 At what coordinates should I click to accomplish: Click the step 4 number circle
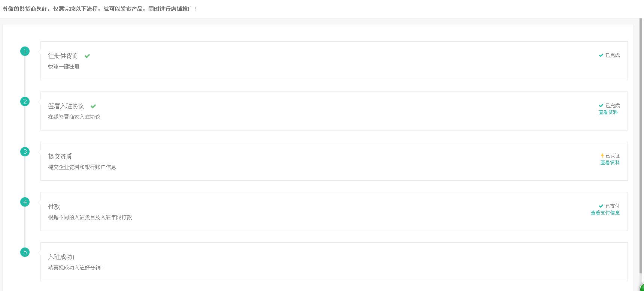(25, 202)
